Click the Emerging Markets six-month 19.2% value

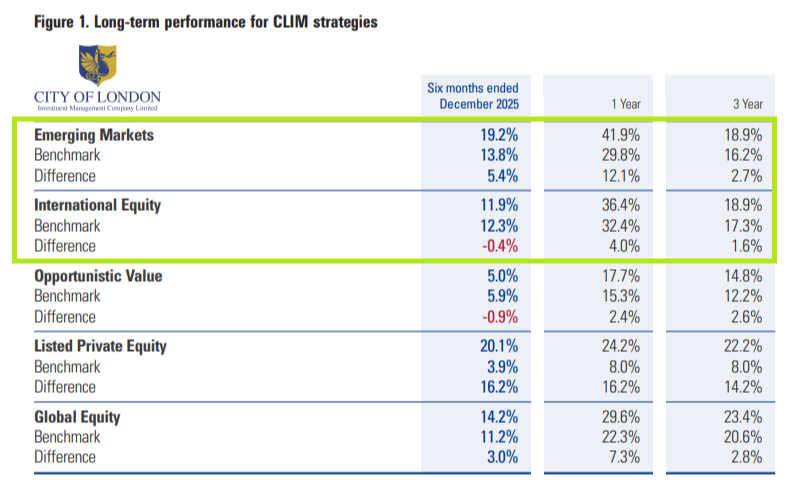click(x=500, y=135)
